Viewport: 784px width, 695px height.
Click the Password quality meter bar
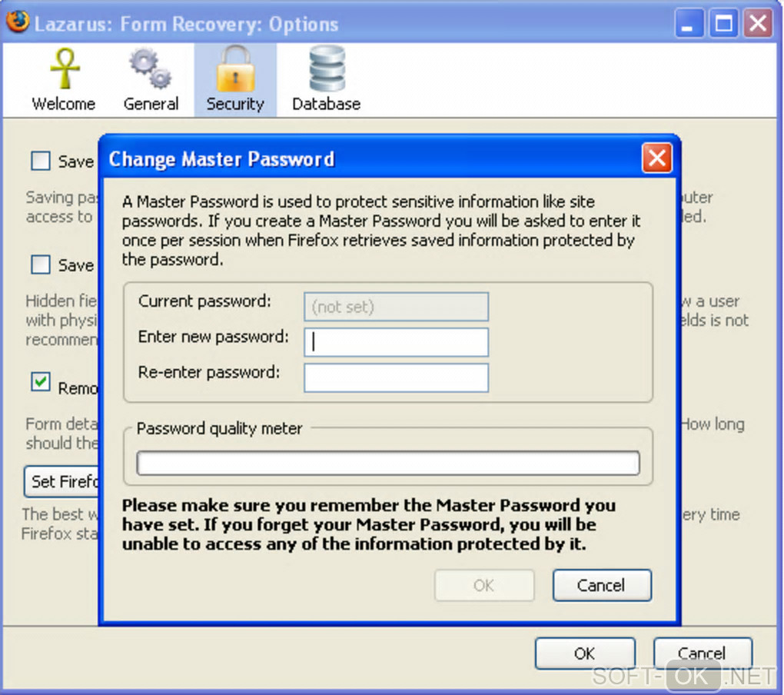click(388, 463)
